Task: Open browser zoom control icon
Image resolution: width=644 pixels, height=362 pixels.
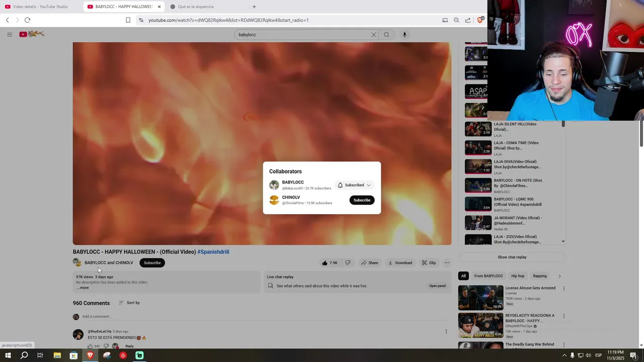Action: pos(456,20)
